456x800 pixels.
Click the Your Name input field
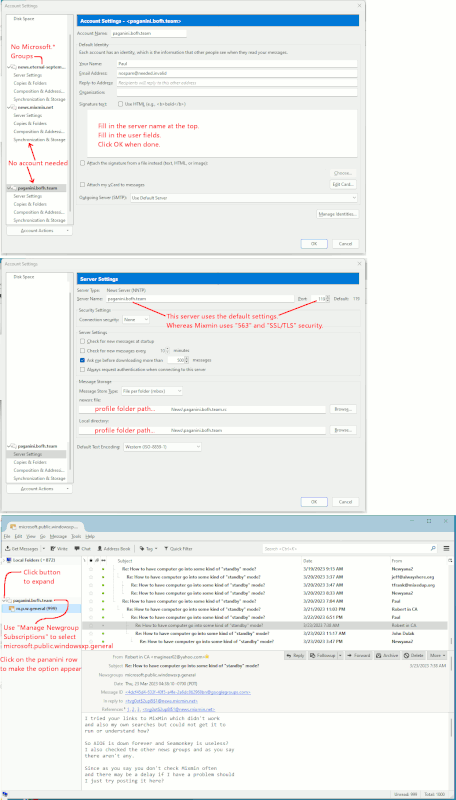pyautogui.click(x=237, y=64)
